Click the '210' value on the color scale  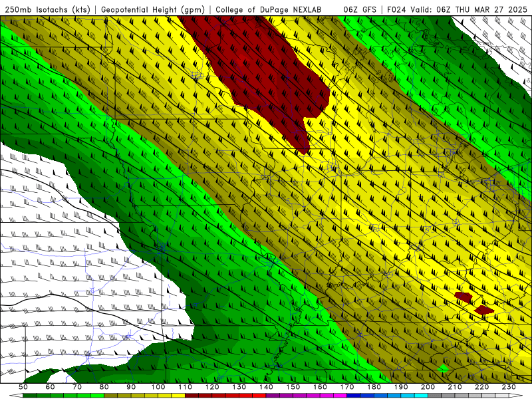click(x=455, y=387)
